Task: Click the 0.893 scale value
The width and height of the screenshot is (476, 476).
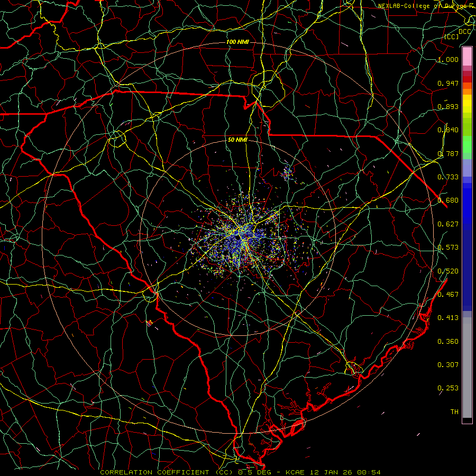Action: 448,106
